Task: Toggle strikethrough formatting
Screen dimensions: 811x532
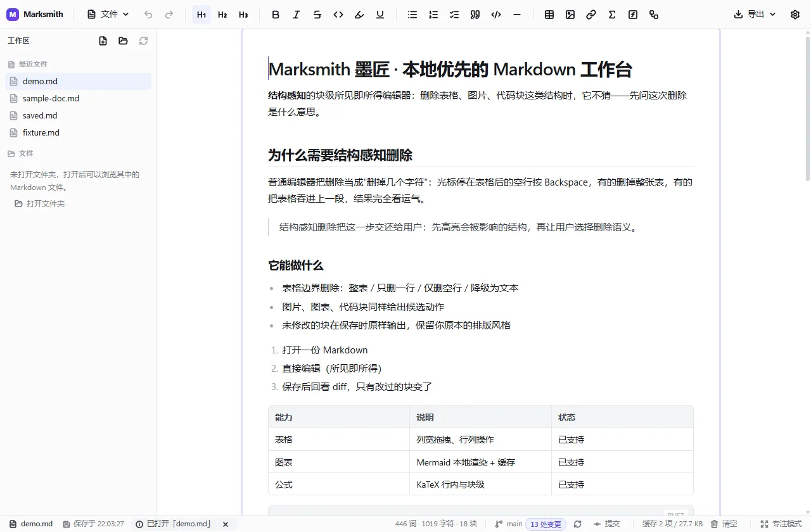Action: pyautogui.click(x=317, y=15)
